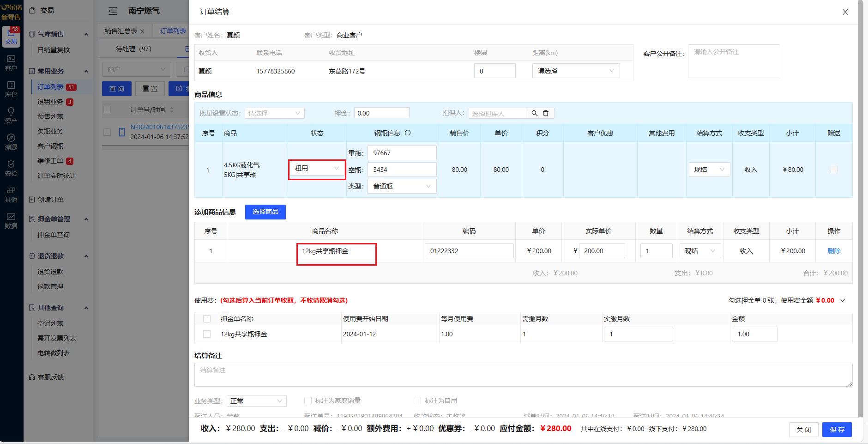Collapse the 常用业务 menu group
868x444 pixels.
(86, 71)
